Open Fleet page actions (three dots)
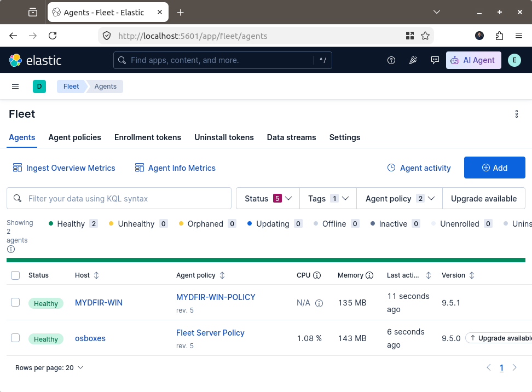Screen dimensions: 532x392 pyautogui.click(x=516, y=114)
